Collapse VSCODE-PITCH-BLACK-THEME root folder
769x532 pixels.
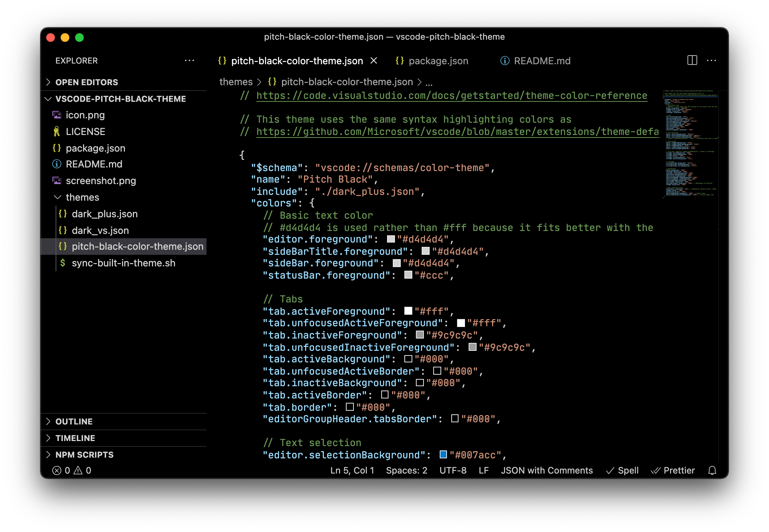(x=49, y=99)
